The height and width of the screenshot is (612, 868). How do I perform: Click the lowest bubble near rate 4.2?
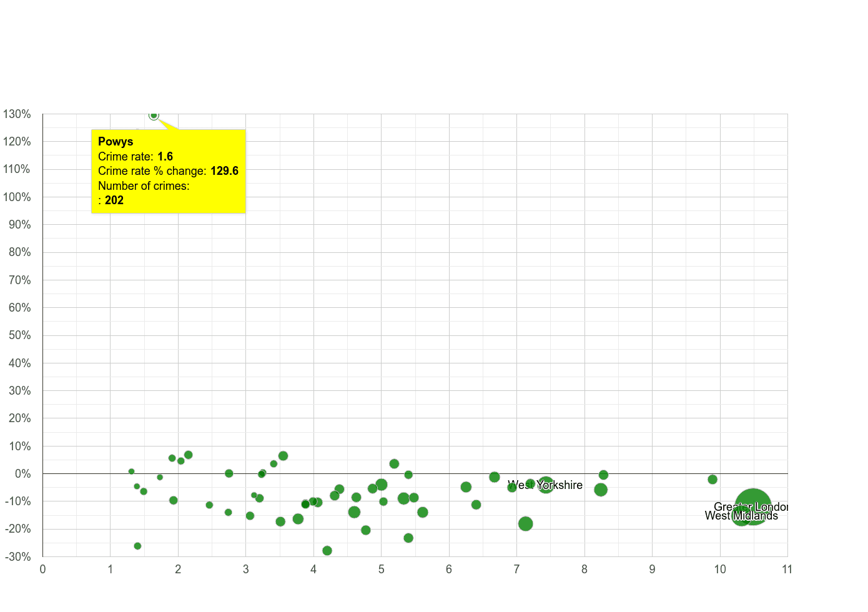(327, 551)
